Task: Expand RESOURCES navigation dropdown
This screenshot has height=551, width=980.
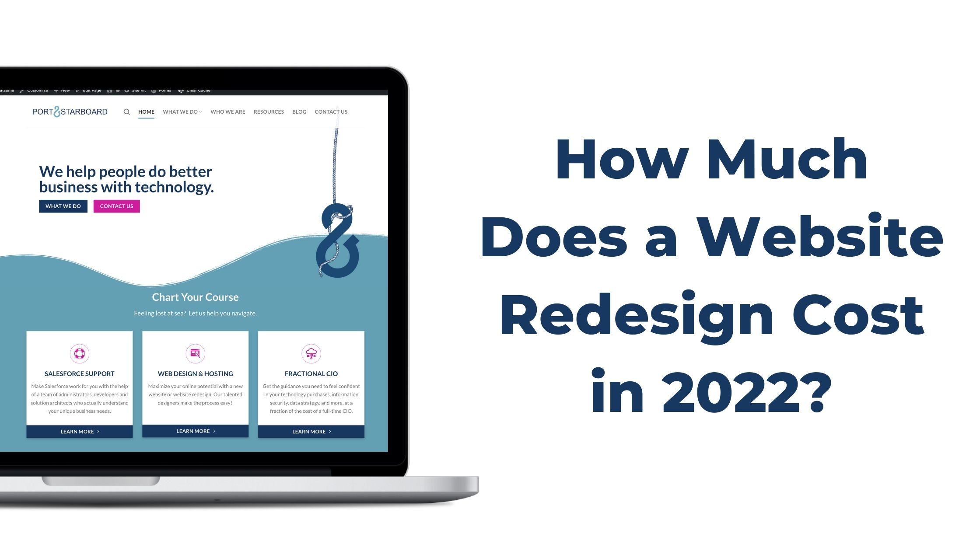Action: click(269, 112)
